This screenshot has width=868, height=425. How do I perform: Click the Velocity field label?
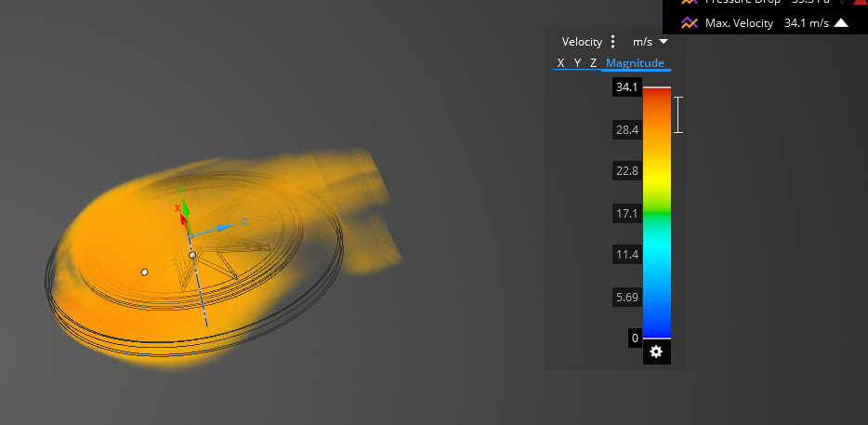582,42
